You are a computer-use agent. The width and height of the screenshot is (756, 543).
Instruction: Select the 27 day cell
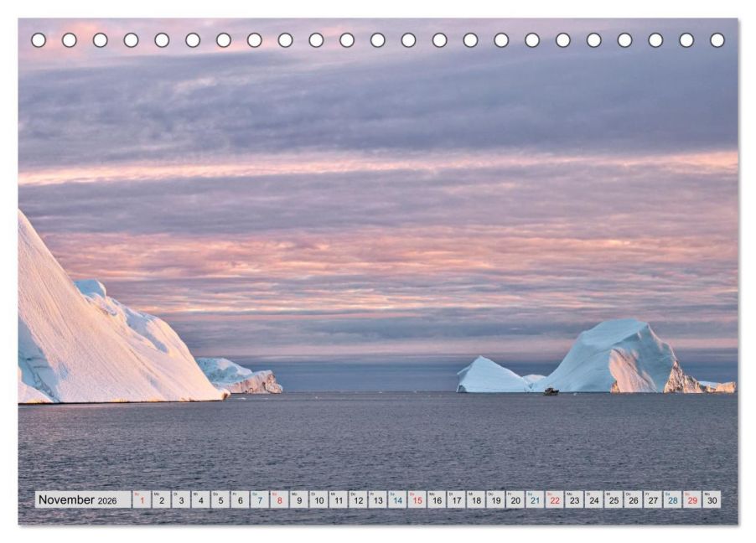point(653,499)
